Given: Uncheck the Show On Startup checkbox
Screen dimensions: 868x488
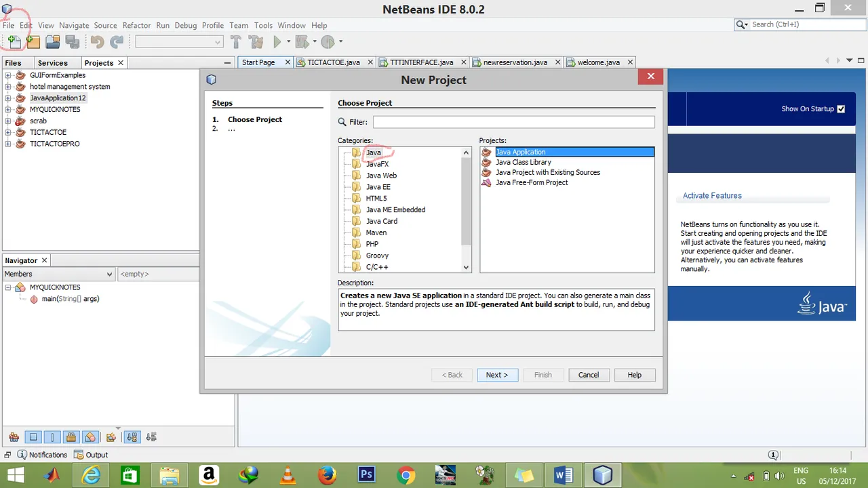Looking at the screenshot, I should tap(841, 109).
